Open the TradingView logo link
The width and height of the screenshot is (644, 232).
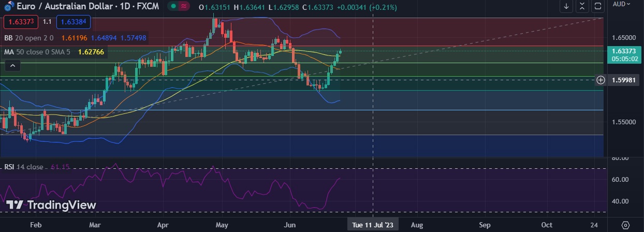(51, 205)
